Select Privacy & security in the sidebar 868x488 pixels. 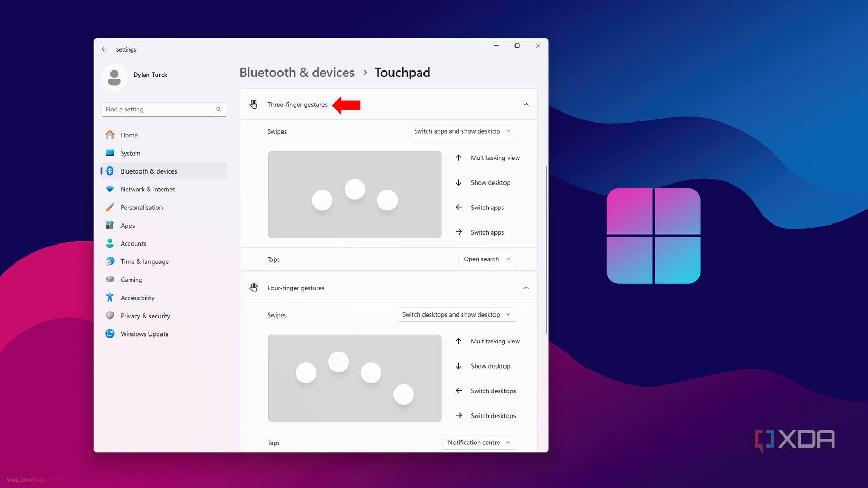click(x=110, y=316)
